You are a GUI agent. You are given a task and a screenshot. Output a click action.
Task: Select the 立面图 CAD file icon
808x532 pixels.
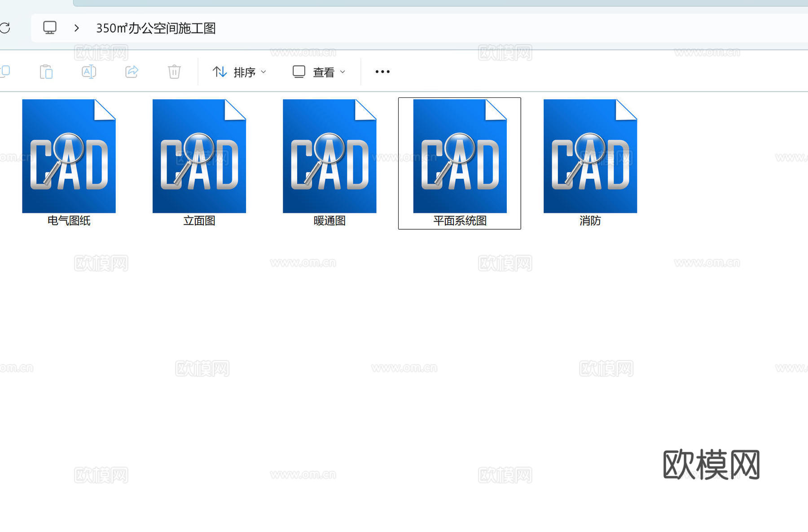tap(199, 156)
